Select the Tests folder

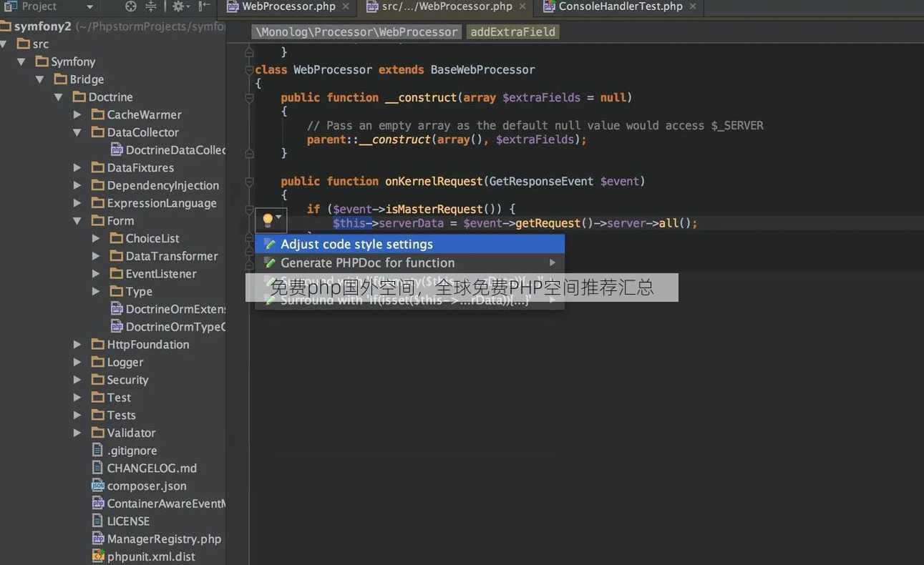tap(121, 415)
